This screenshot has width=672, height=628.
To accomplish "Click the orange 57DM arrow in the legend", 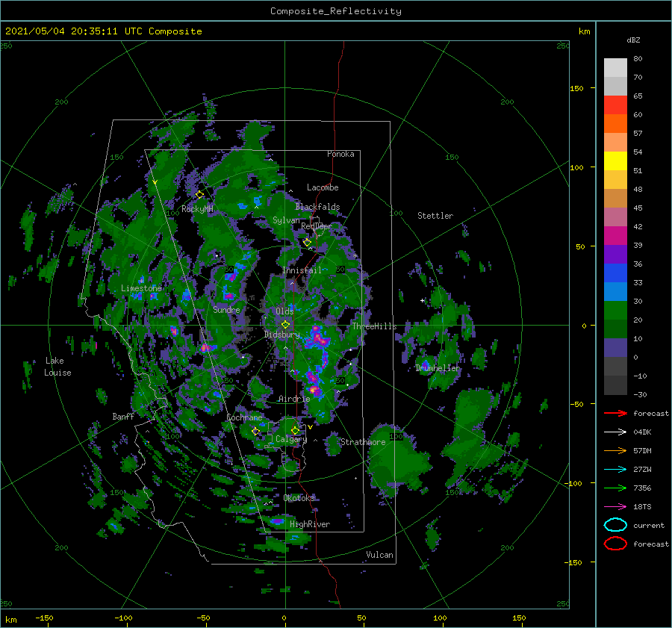I will 615,450.
